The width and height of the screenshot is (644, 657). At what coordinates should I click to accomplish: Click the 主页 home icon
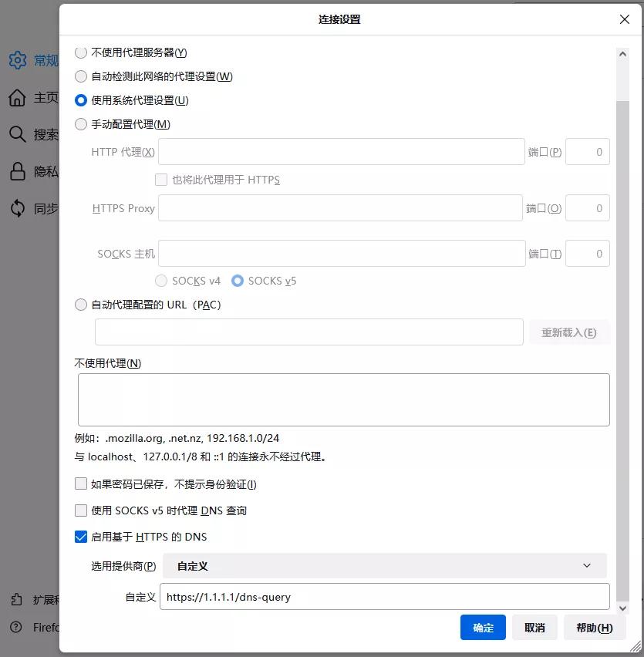(x=18, y=98)
